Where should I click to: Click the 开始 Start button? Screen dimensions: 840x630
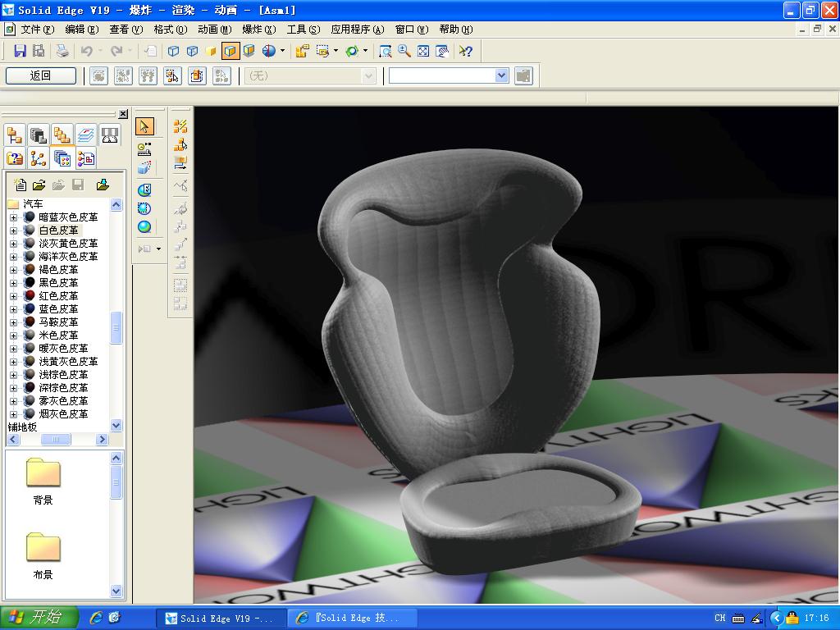point(39,617)
